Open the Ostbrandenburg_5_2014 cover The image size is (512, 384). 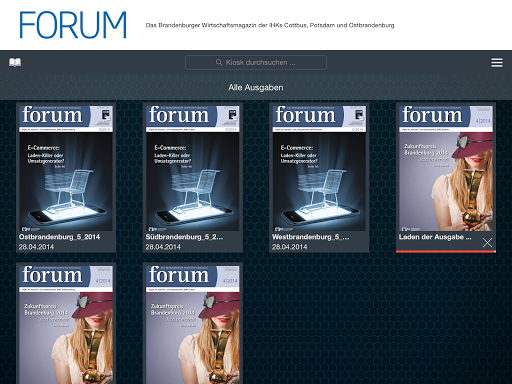point(66,168)
